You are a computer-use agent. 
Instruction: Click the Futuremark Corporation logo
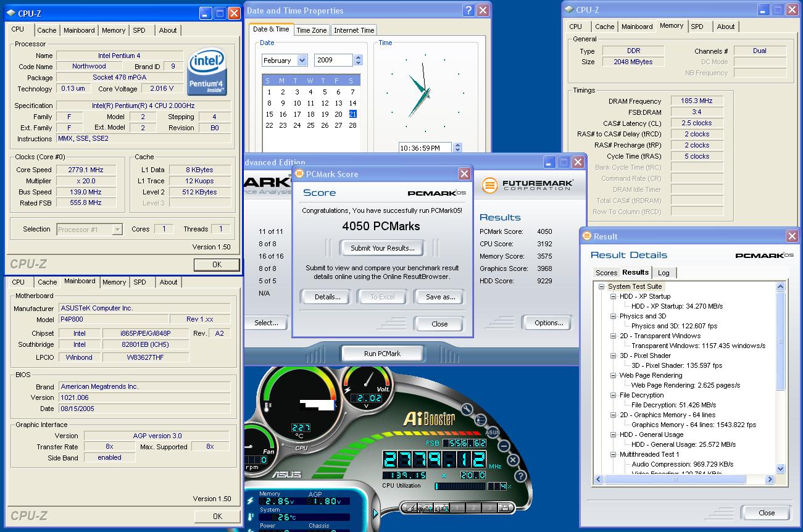pyautogui.click(x=528, y=185)
